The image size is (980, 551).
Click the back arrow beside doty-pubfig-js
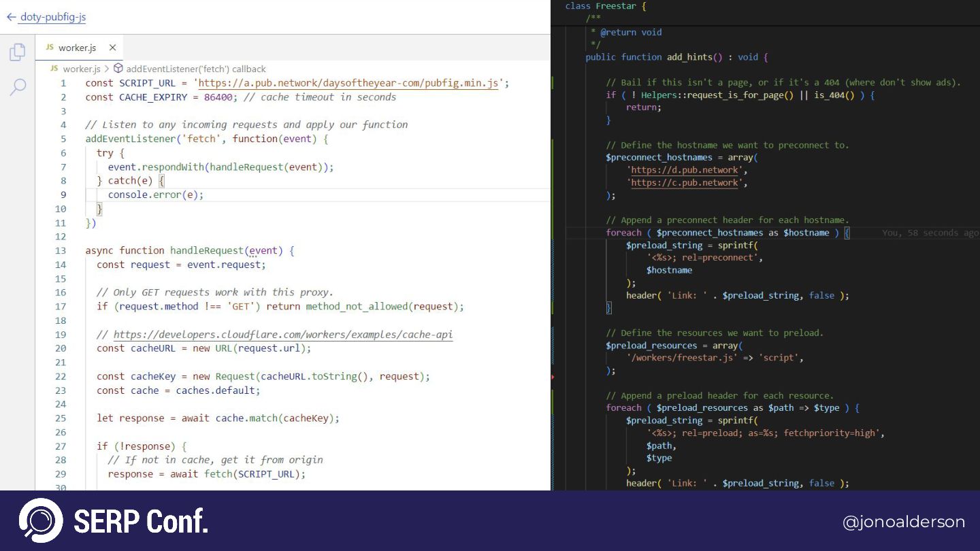11,17
